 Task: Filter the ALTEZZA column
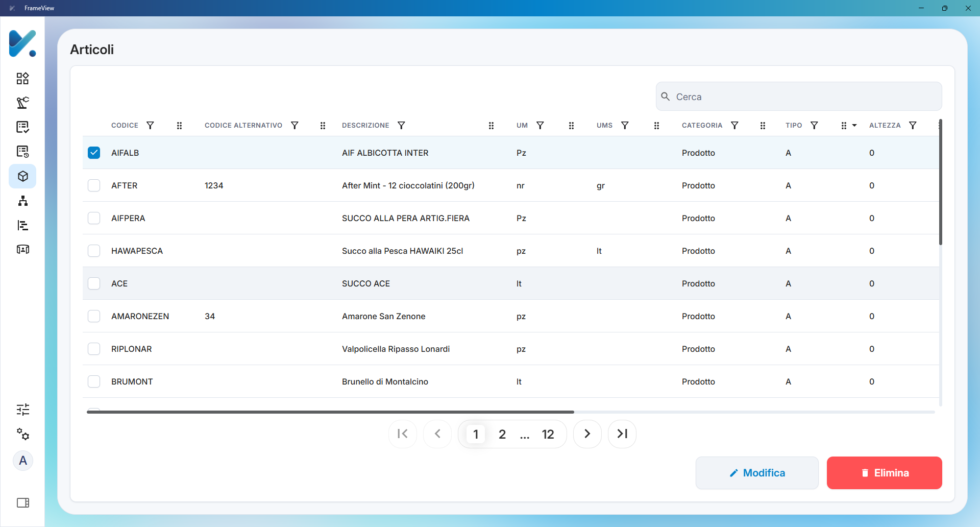pos(913,126)
